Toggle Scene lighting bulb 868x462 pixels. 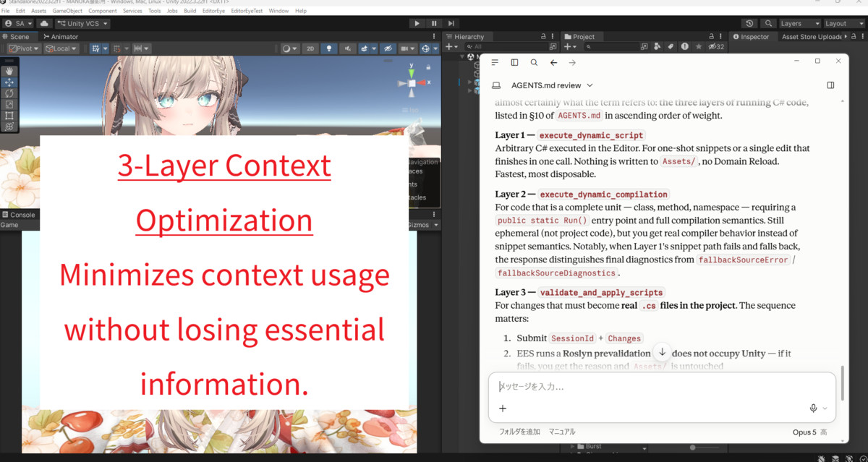coord(330,48)
